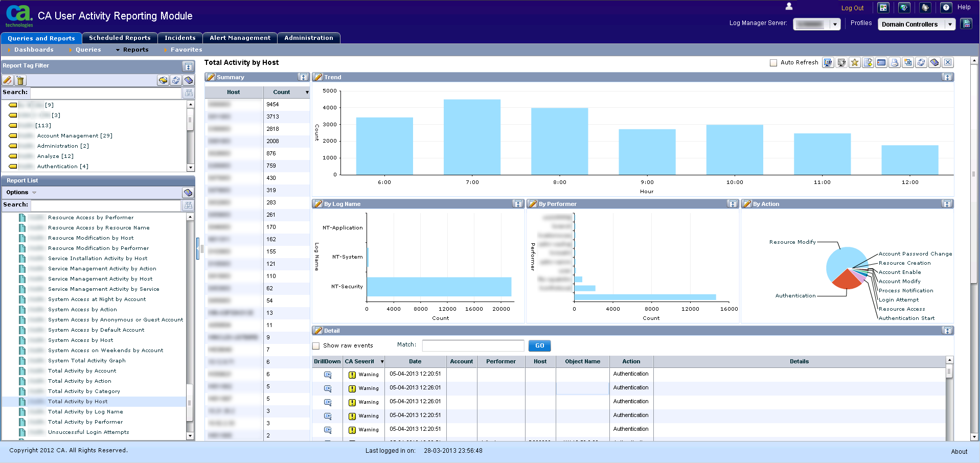The width and height of the screenshot is (980, 463).
Task: Click the binoculars search icon in Report List
Action: [189, 205]
